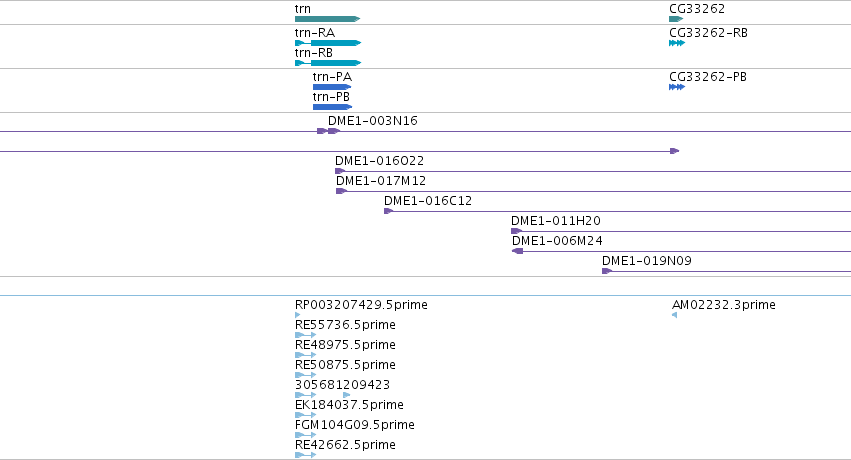The image size is (851, 460).
Task: Click the DME1-016O22 clone start arrow
Action: pos(340,171)
